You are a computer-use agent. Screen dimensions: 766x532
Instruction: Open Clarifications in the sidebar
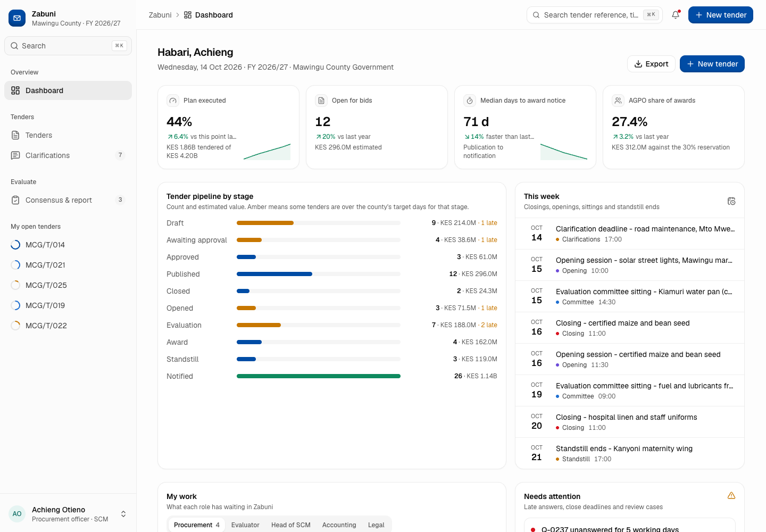tap(68, 155)
